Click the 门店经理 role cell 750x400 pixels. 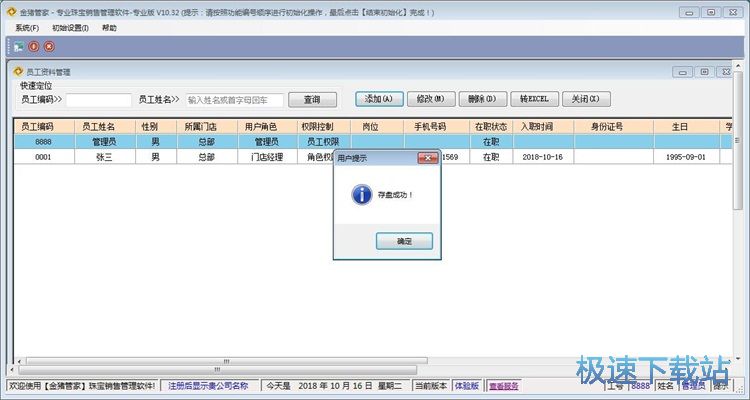tap(267, 157)
